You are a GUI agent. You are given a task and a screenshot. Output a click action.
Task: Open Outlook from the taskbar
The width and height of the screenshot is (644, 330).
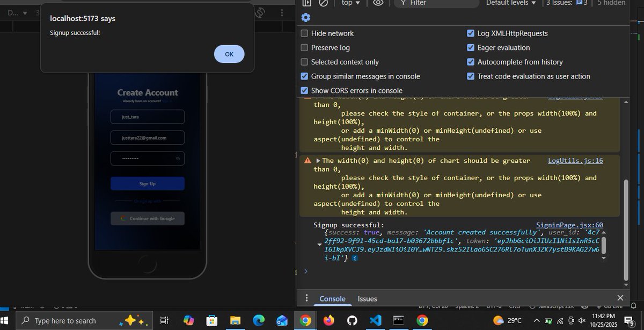coord(282,320)
